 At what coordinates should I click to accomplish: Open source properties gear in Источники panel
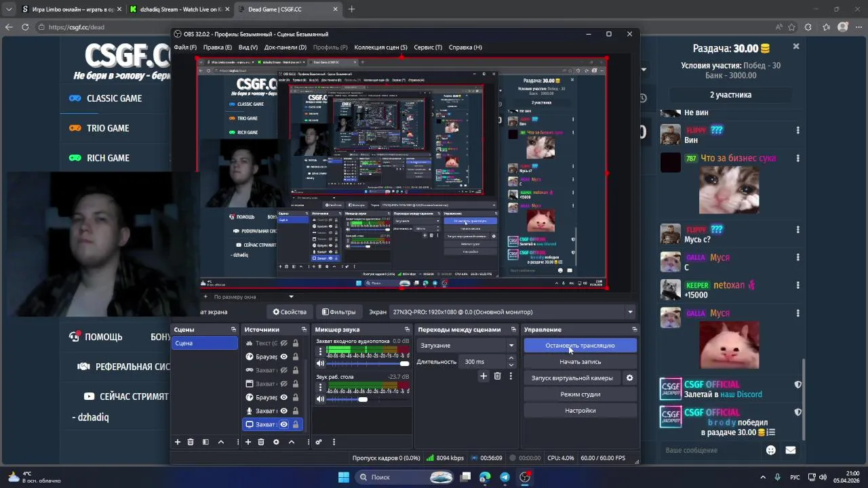276,442
